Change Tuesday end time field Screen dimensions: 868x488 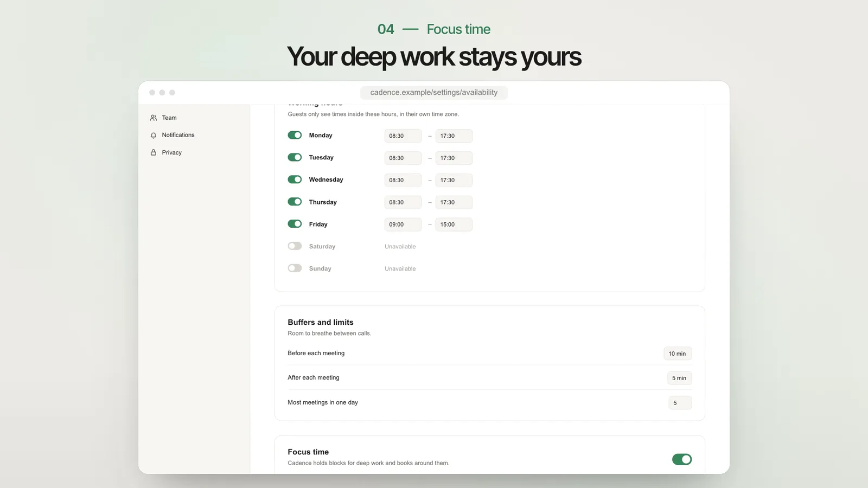[x=454, y=158]
